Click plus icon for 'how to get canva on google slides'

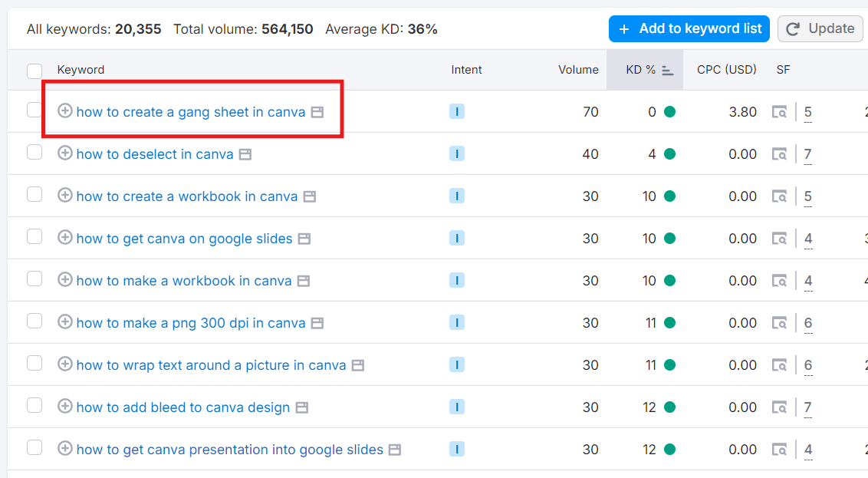(x=64, y=237)
